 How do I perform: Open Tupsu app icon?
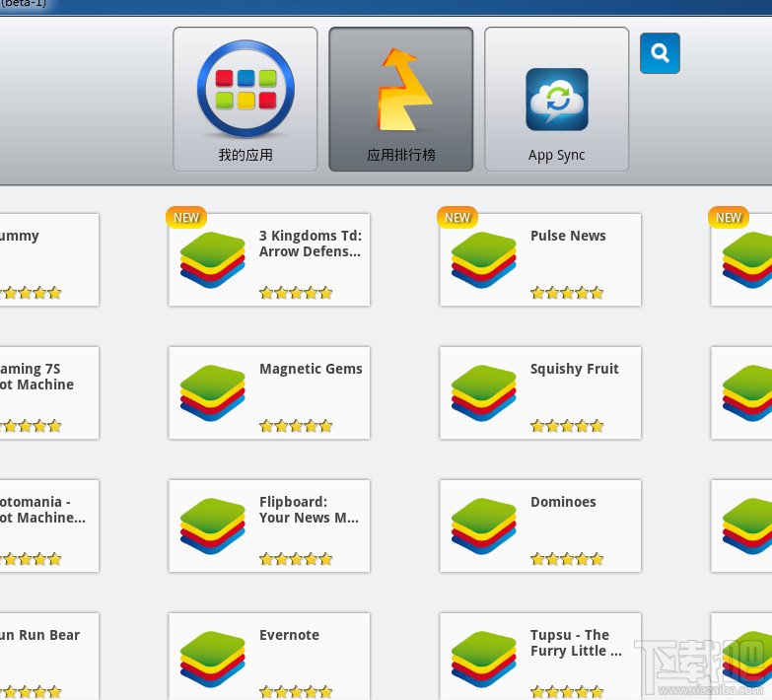(483, 660)
